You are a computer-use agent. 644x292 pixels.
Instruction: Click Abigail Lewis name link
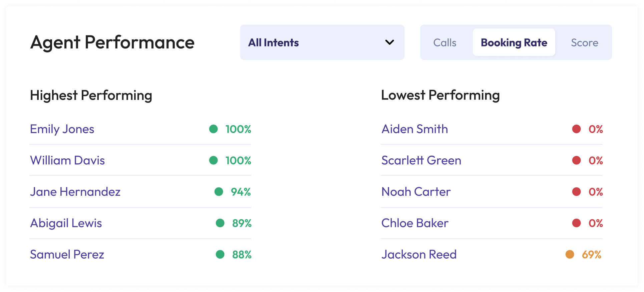pos(66,223)
